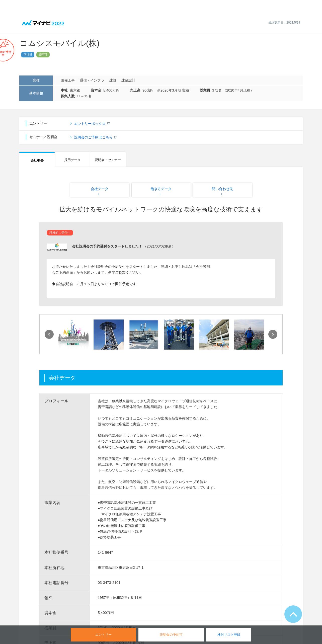This screenshot has width=322, height=644.
Task: Click the 拡大を続けるモバイルネットワーク headline
Action: pos(161,209)
